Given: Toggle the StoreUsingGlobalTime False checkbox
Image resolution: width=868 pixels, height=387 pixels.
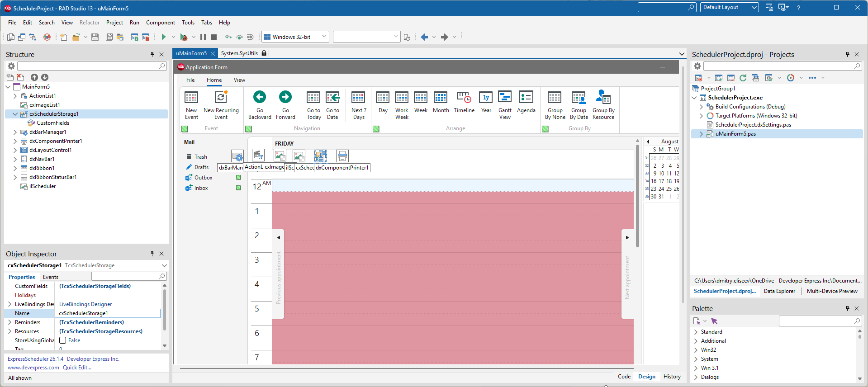Looking at the screenshot, I should (x=63, y=340).
